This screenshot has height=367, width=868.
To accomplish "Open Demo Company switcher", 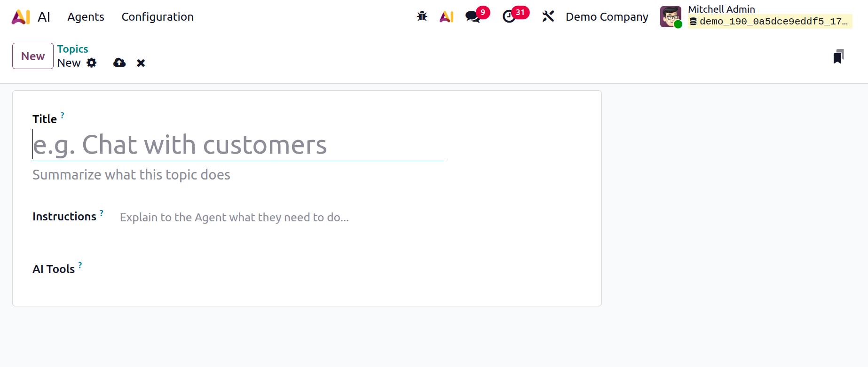I will [607, 17].
